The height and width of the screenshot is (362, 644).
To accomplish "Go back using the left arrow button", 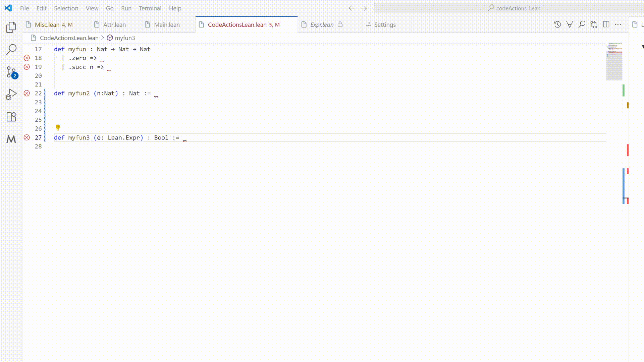I will click(x=352, y=8).
